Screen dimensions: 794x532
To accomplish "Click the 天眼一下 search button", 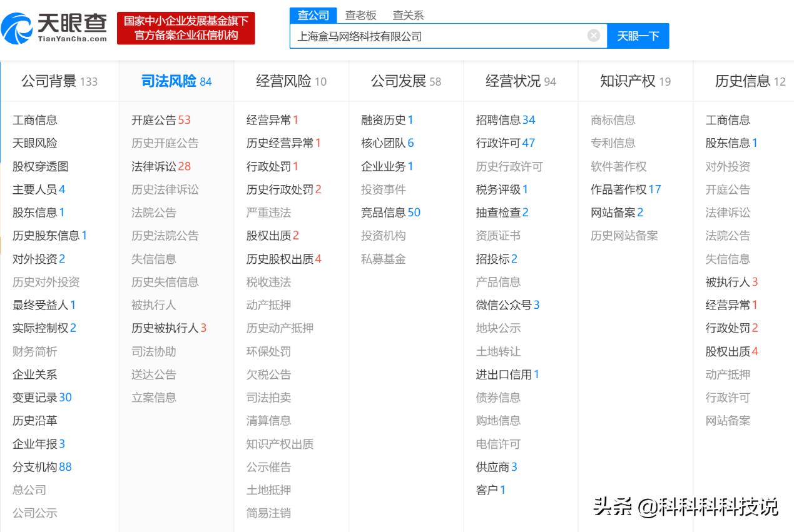I will coord(638,36).
